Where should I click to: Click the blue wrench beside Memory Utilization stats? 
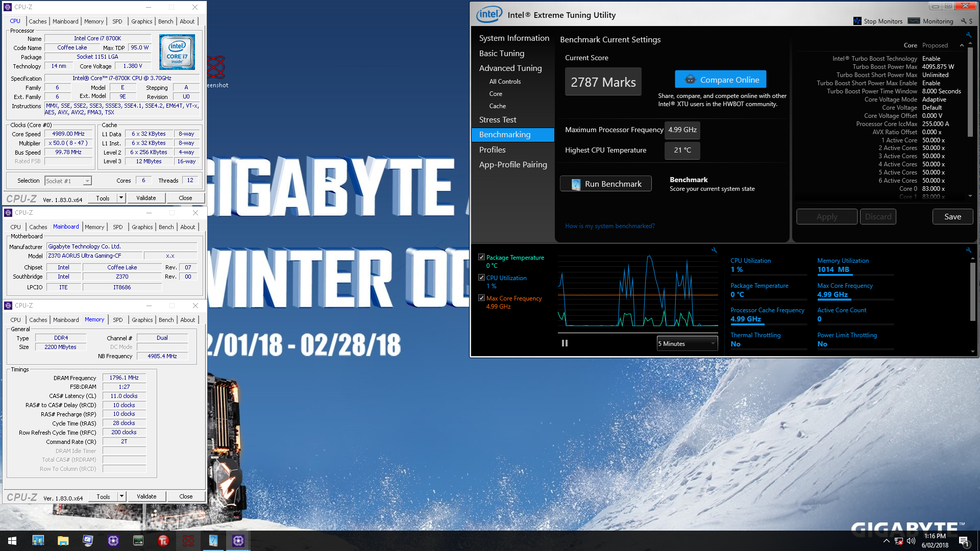pos(968,250)
